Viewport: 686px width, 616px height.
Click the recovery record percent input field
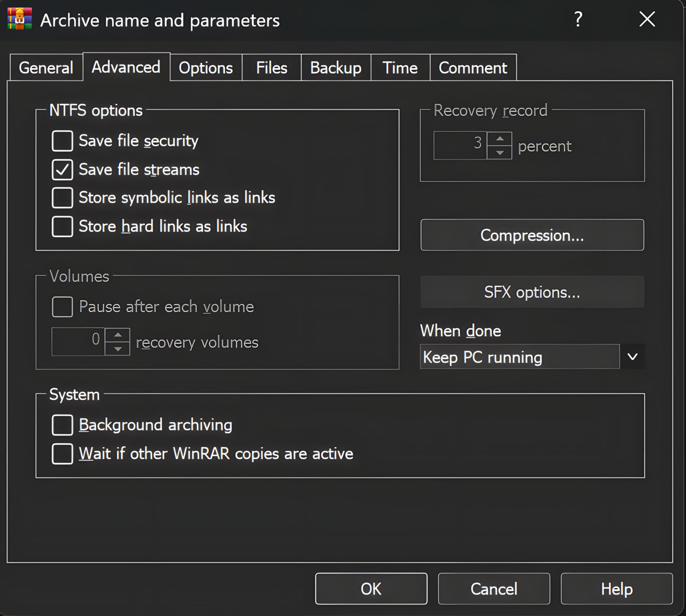click(x=460, y=146)
